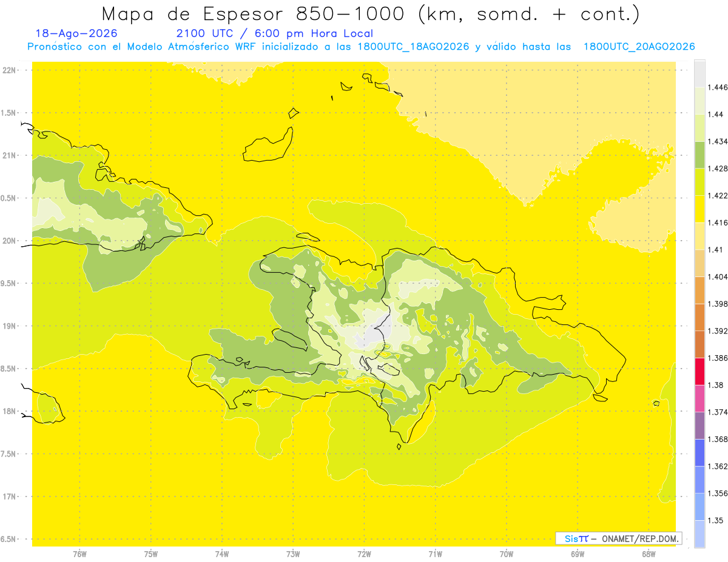The height and width of the screenshot is (562, 728).
Task: Click the latitude label '22N'
Action: (10, 70)
